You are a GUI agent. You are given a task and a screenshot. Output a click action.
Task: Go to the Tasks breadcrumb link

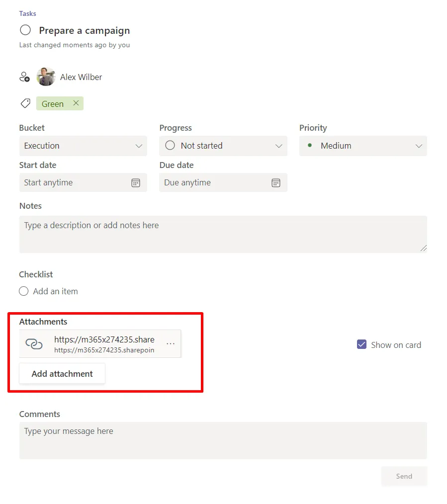(28, 13)
